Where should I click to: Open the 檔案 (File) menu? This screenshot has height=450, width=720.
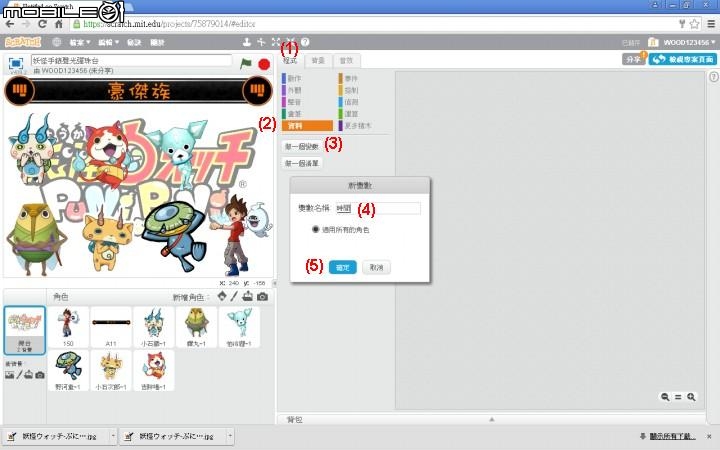(x=80, y=43)
